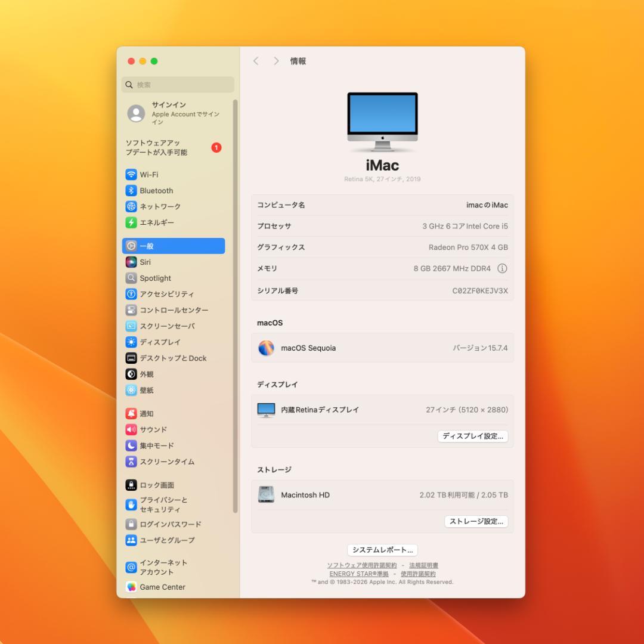Open the ディスプレイ sidebar icon
644x644 pixels.
pyautogui.click(x=131, y=342)
